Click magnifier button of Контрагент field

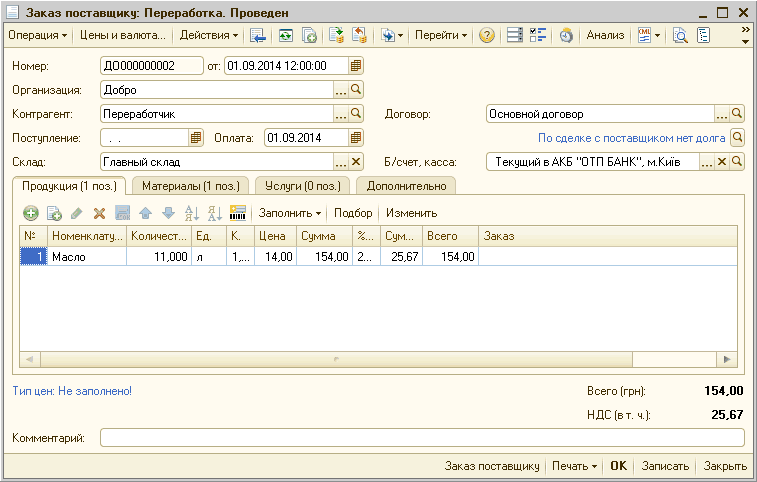click(x=356, y=114)
